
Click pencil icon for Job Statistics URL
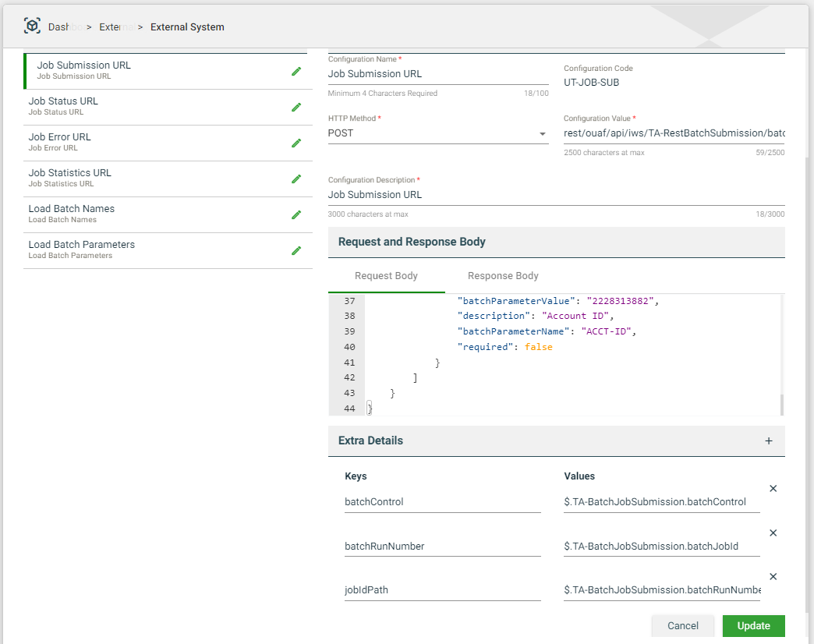coord(296,179)
